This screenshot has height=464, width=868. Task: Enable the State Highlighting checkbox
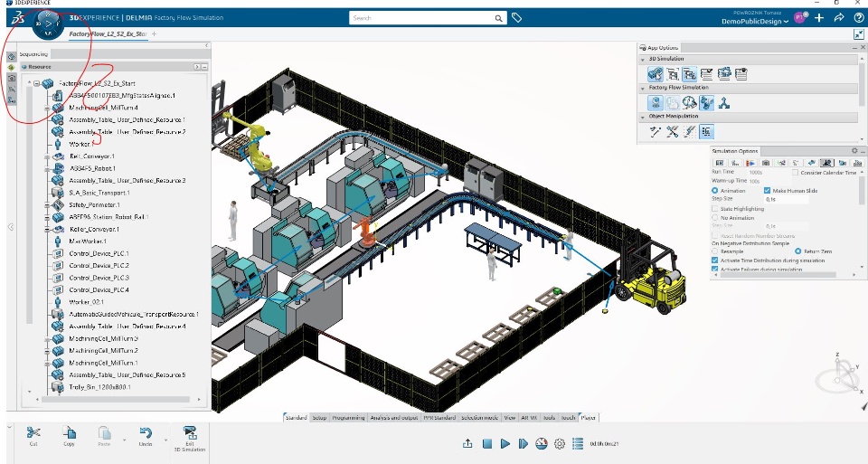coord(714,209)
